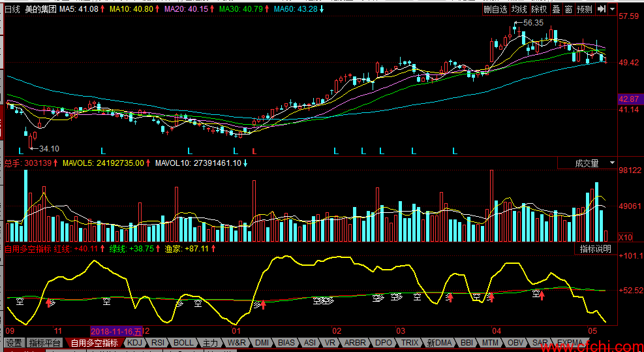Screen dimensions: 644x352
Task: Click the MA30: 40.79 value
Action: tap(241, 9)
